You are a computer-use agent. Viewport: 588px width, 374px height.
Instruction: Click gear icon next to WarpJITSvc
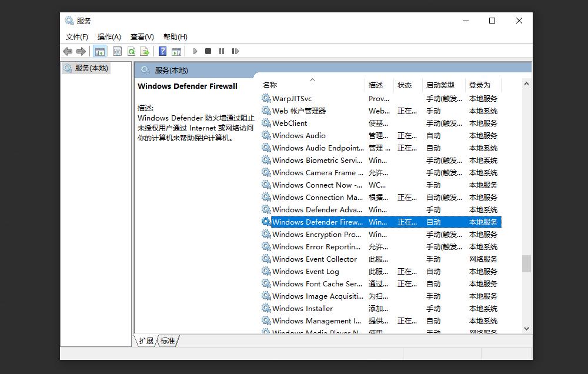[266, 98]
